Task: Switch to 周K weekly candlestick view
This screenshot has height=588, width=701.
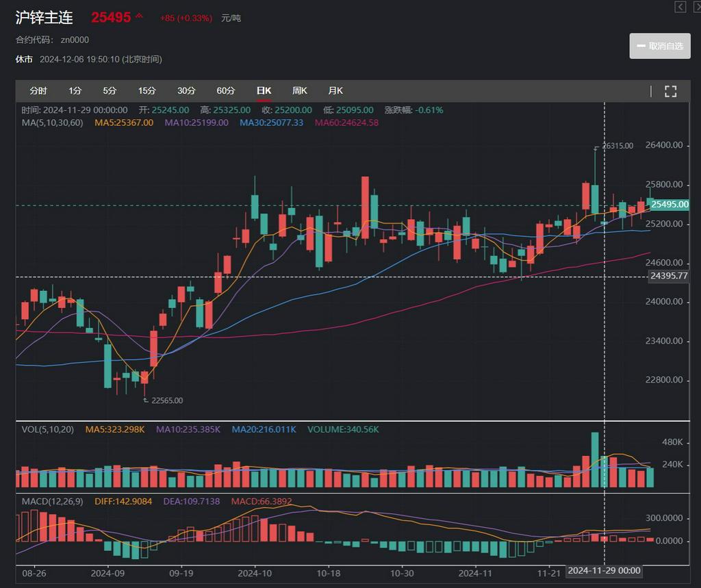Action: pyautogui.click(x=300, y=91)
